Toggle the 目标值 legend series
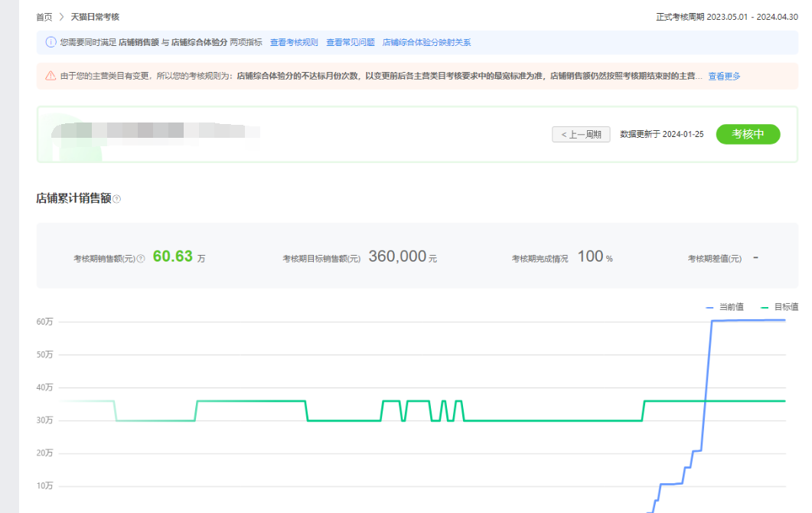The width and height of the screenshot is (812, 513). coord(779,307)
